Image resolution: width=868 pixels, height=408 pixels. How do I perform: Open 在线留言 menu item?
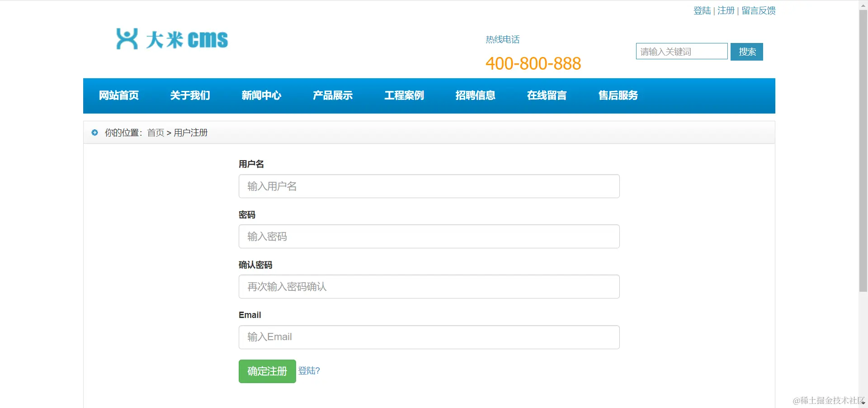click(x=547, y=95)
